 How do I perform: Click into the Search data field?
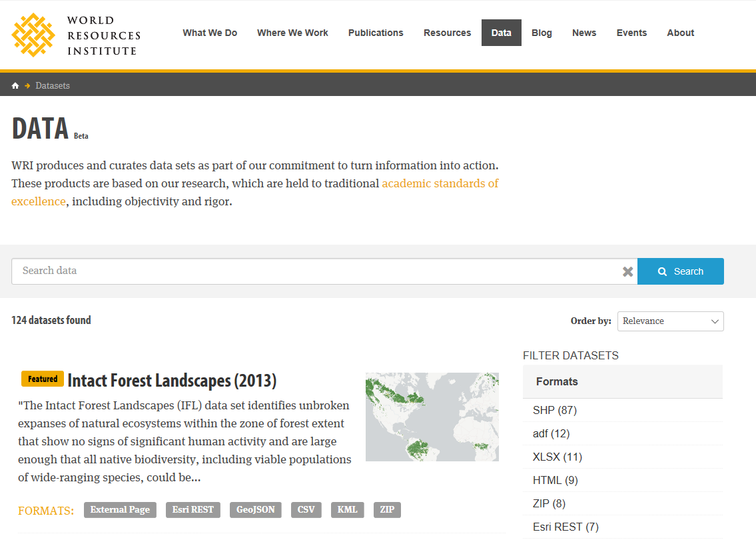pos(316,271)
